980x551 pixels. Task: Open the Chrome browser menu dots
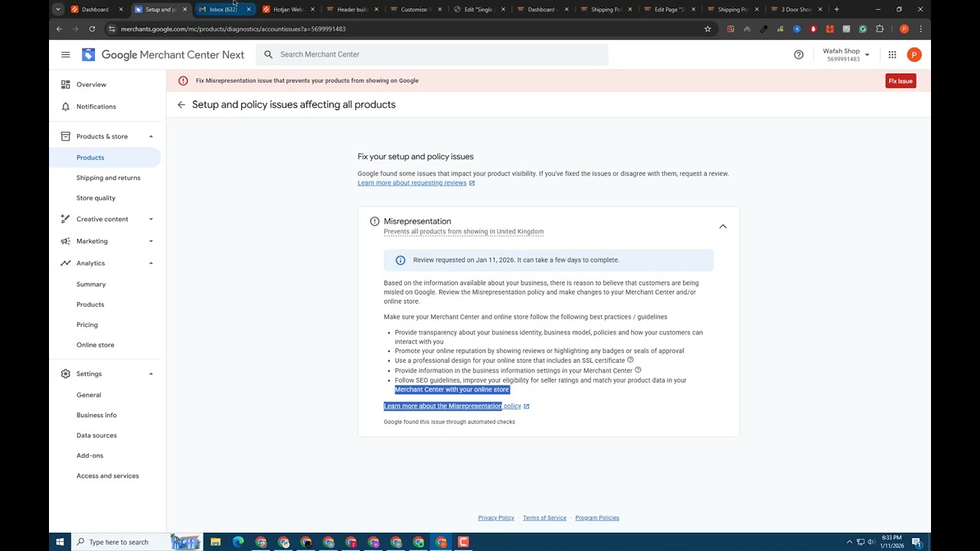[920, 29]
